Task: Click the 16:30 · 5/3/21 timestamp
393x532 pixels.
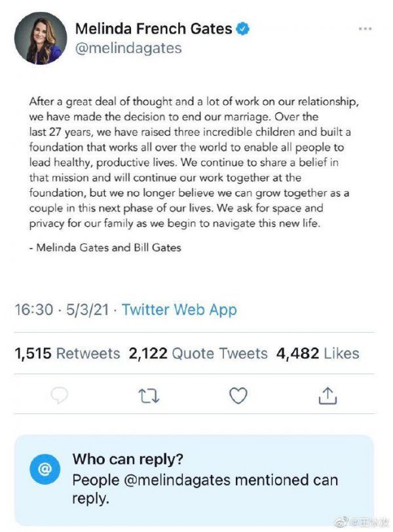Action: click(63, 310)
